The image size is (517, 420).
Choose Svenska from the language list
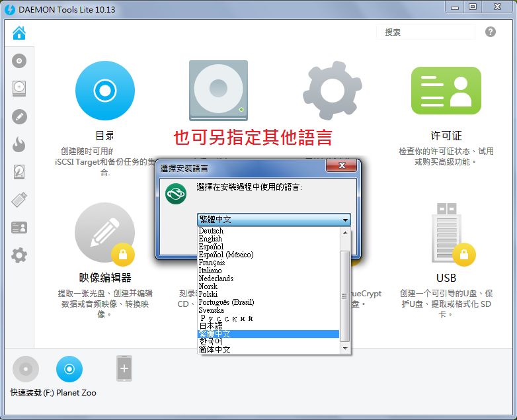coord(268,310)
